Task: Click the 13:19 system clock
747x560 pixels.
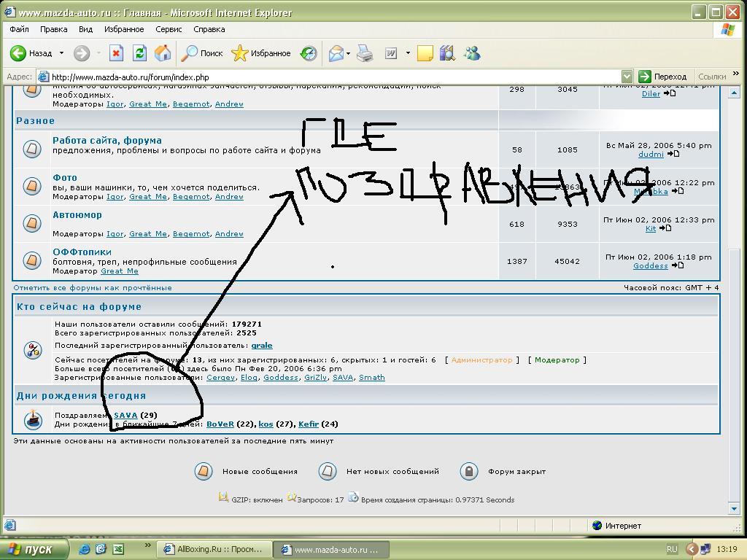Action: (x=727, y=549)
